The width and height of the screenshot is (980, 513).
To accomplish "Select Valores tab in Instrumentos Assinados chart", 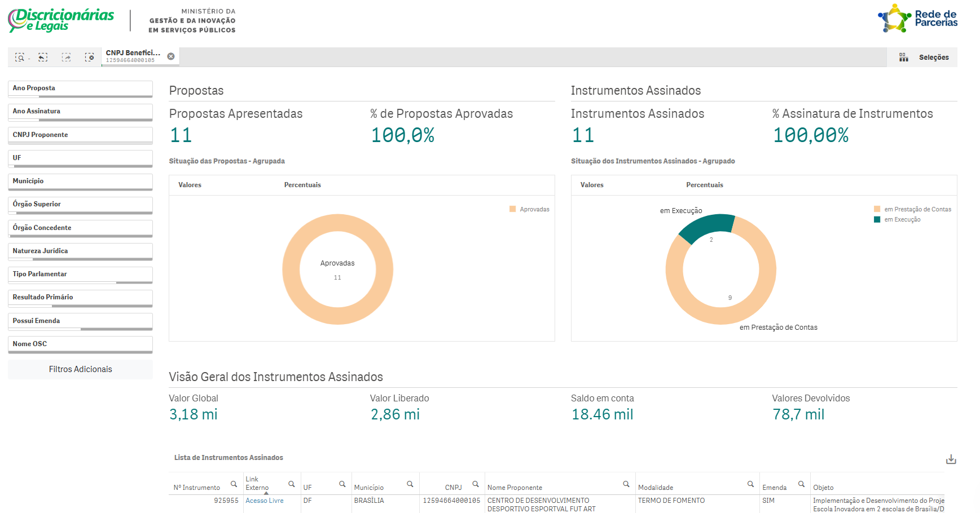I will coord(592,185).
